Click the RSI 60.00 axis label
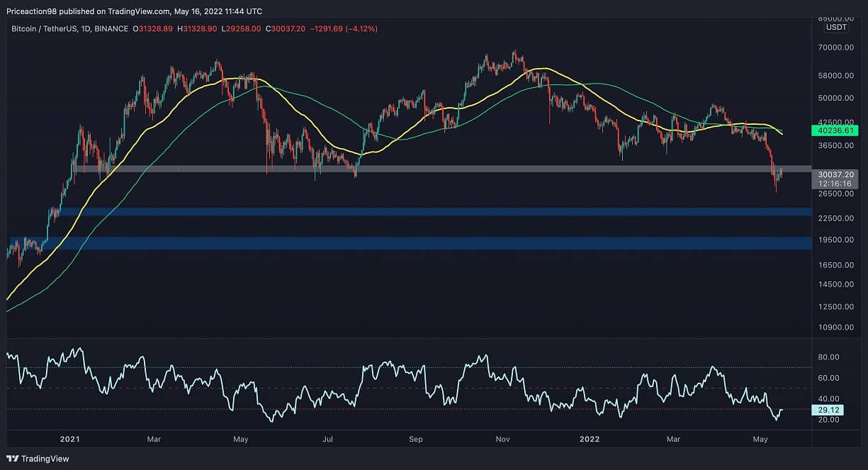The image size is (868, 470). click(x=828, y=378)
